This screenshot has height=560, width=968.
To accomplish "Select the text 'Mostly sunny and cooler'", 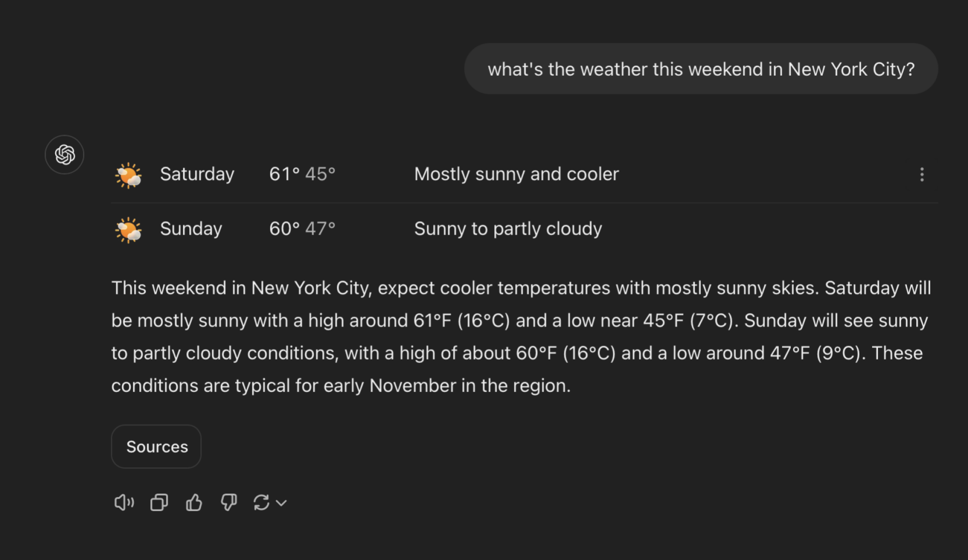I will 516,174.
